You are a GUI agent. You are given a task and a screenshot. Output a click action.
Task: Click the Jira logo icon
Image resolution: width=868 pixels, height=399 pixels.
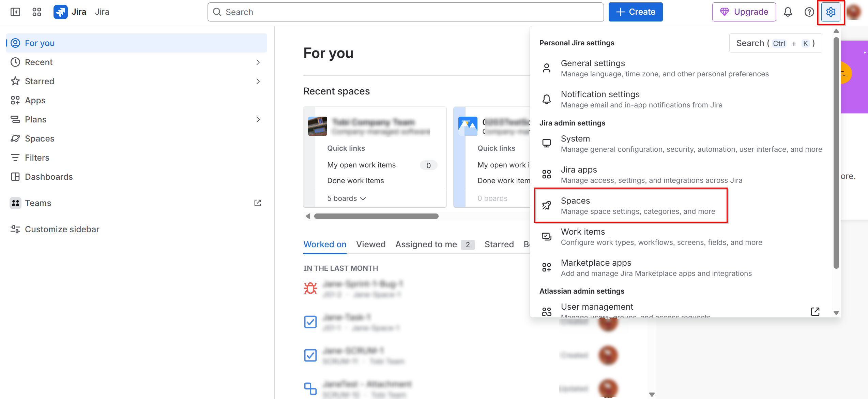tap(61, 12)
